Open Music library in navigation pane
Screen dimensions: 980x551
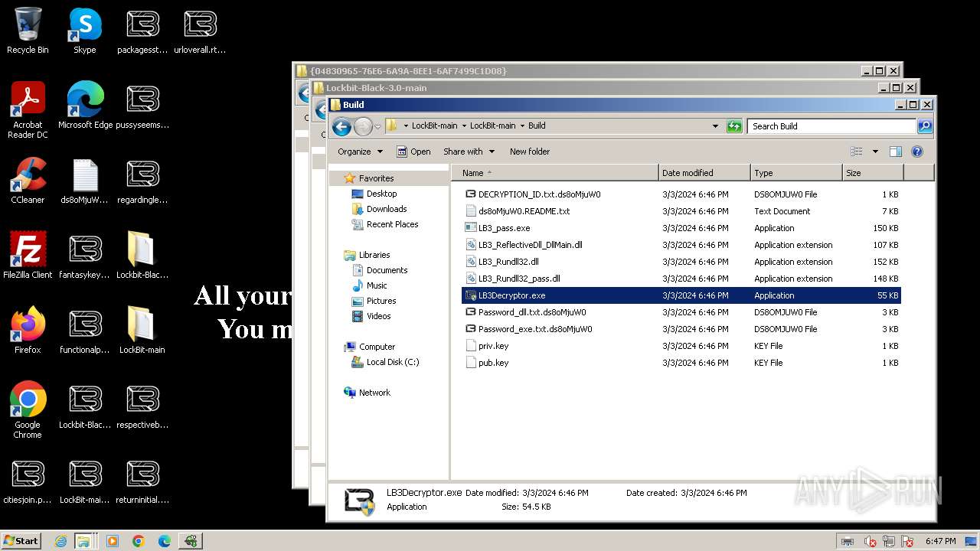(x=377, y=285)
